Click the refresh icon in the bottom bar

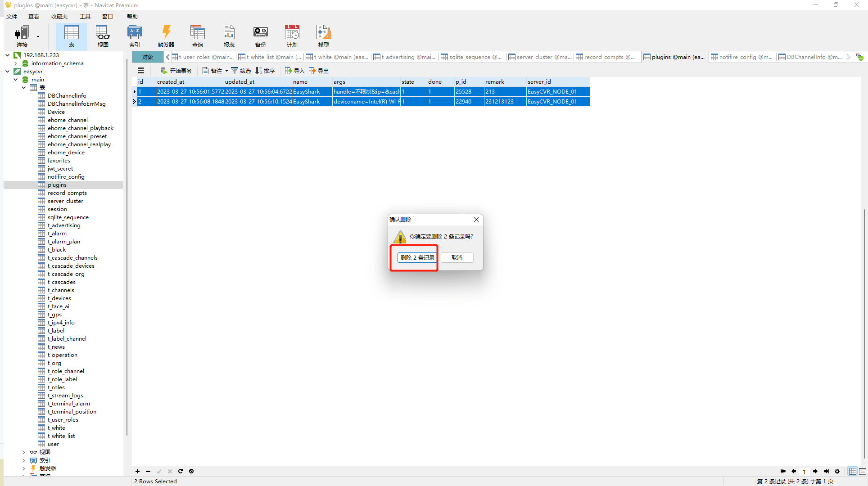181,471
